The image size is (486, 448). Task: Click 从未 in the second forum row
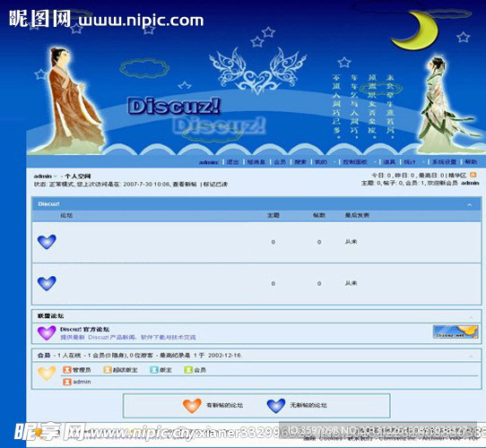(x=351, y=283)
